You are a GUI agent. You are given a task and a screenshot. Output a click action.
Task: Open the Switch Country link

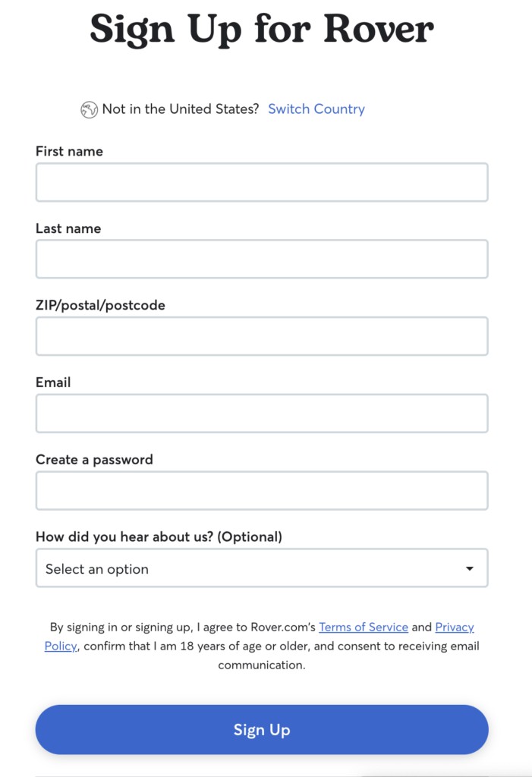tap(316, 109)
